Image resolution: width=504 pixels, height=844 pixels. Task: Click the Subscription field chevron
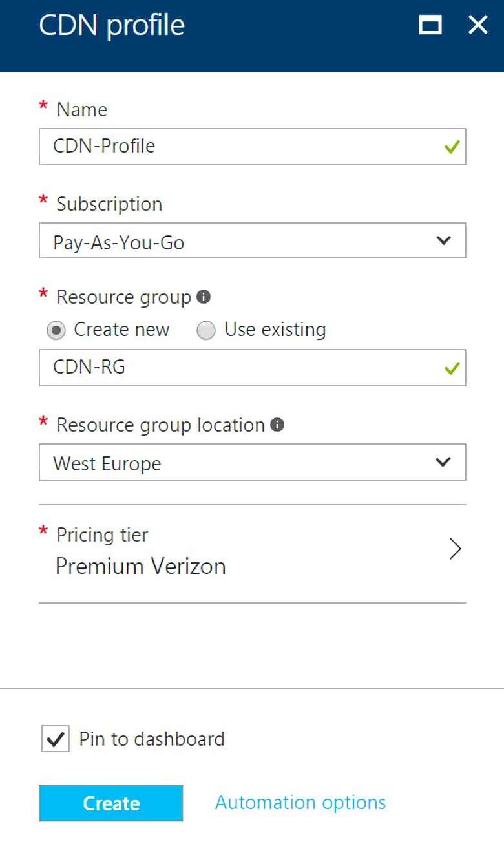click(x=444, y=239)
